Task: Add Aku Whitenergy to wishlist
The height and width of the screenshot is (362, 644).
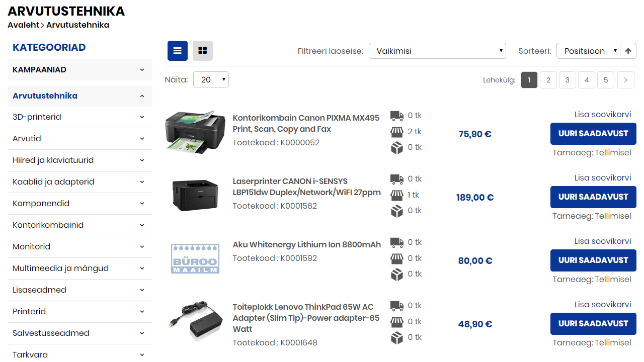Action: click(x=603, y=241)
